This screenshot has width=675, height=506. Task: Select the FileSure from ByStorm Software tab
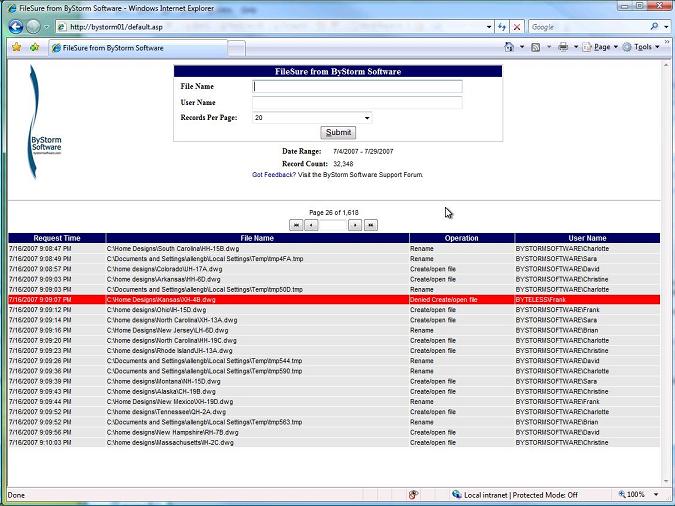point(138,48)
